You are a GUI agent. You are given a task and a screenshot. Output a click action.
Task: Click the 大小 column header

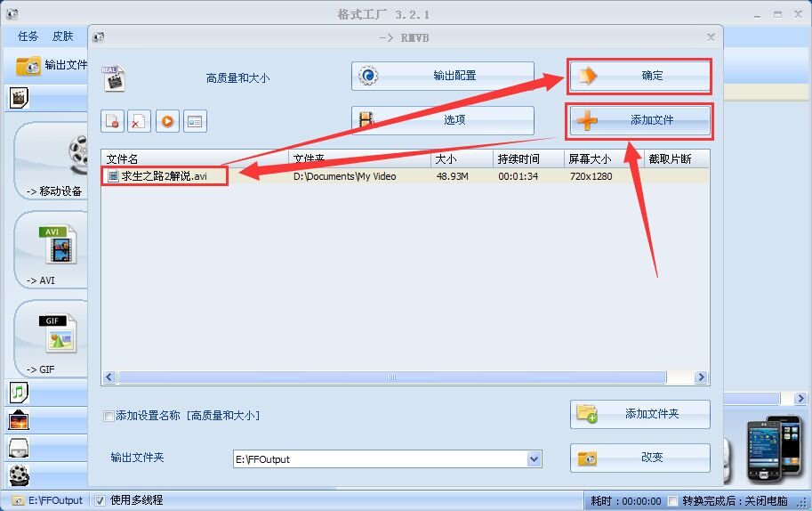[x=462, y=158]
